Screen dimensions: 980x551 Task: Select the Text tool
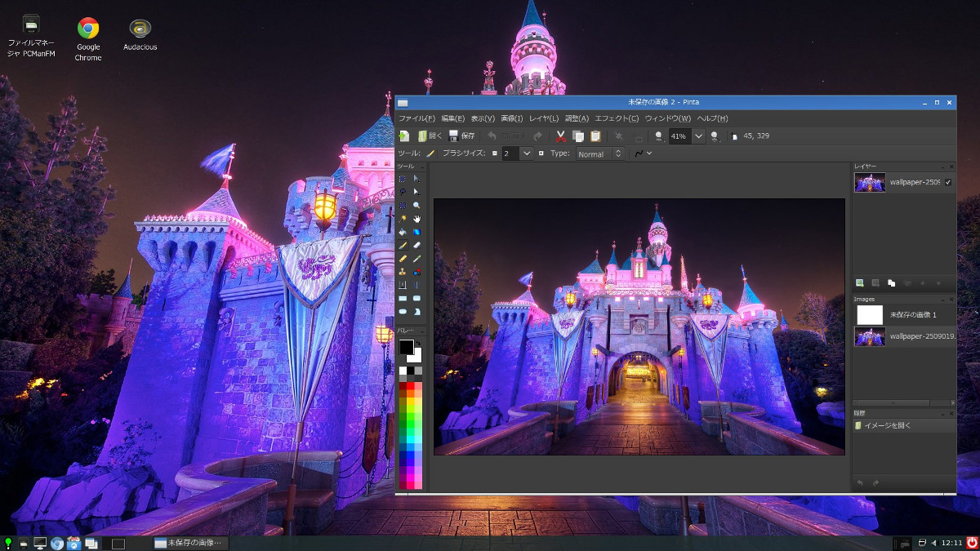(x=403, y=285)
